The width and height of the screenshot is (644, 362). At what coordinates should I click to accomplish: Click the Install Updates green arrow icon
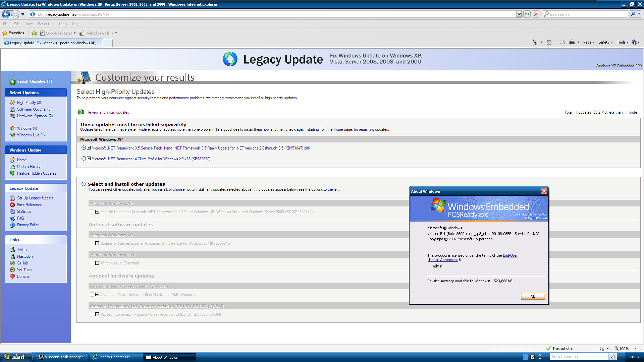coord(12,82)
